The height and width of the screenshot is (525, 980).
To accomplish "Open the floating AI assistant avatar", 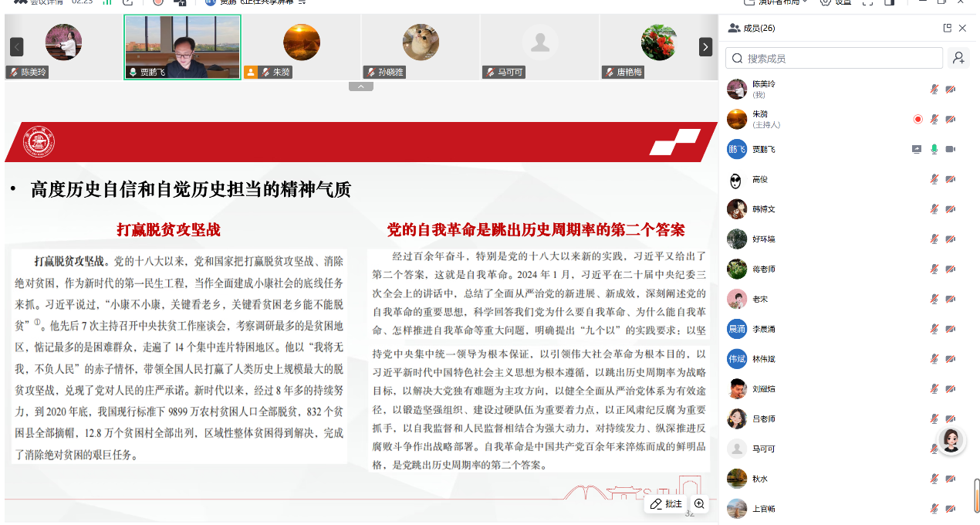I will click(951, 441).
